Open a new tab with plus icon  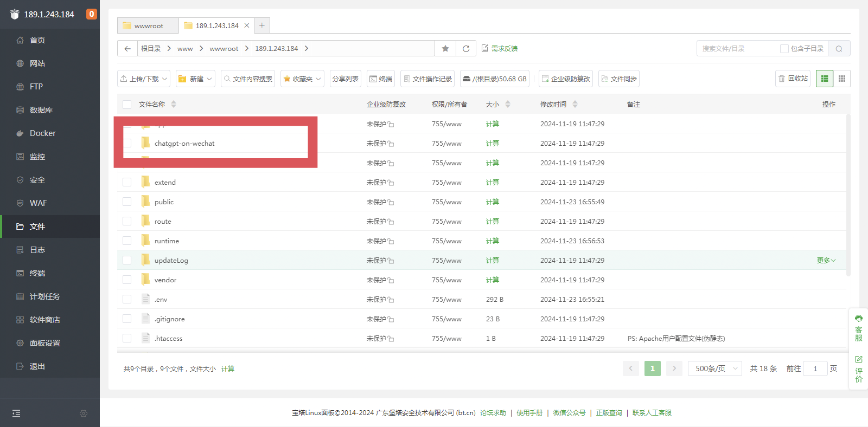(x=262, y=25)
